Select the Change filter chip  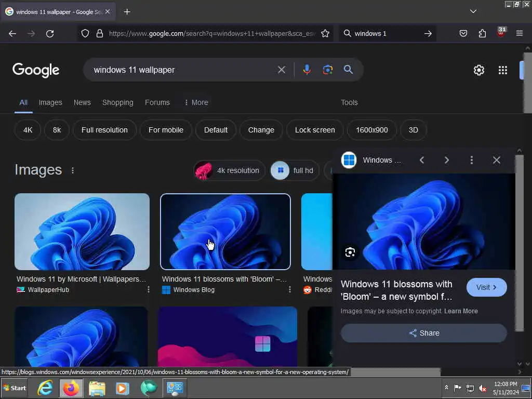click(261, 130)
